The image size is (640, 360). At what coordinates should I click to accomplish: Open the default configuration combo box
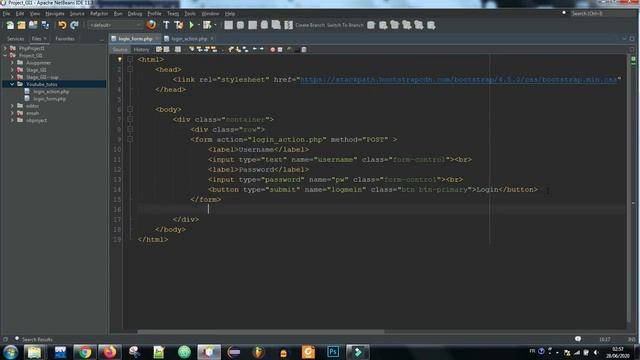tap(115, 25)
